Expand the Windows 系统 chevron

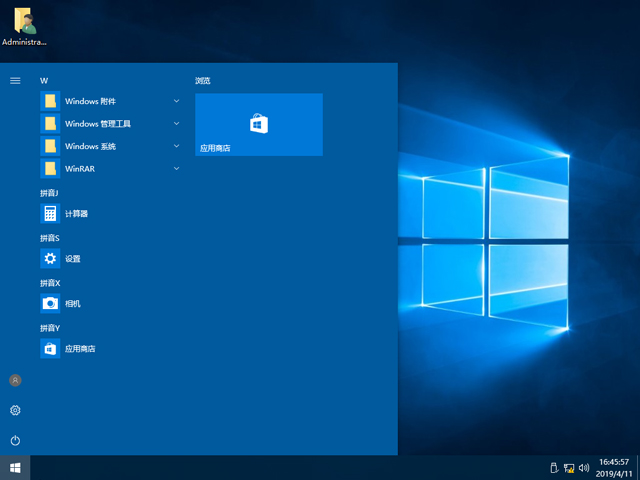click(176, 146)
